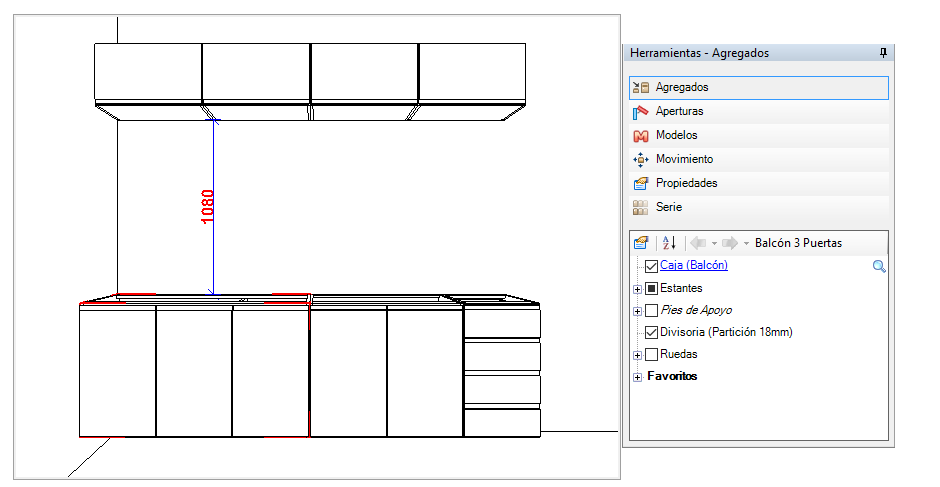This screenshot has width=940, height=487.
Task: Expand the Estantes tree node
Action: click(637, 289)
